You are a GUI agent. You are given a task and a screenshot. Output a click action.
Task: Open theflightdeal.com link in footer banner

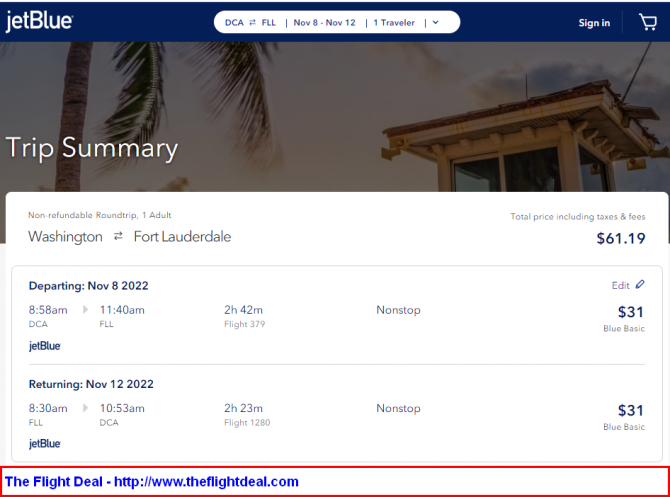[206, 482]
